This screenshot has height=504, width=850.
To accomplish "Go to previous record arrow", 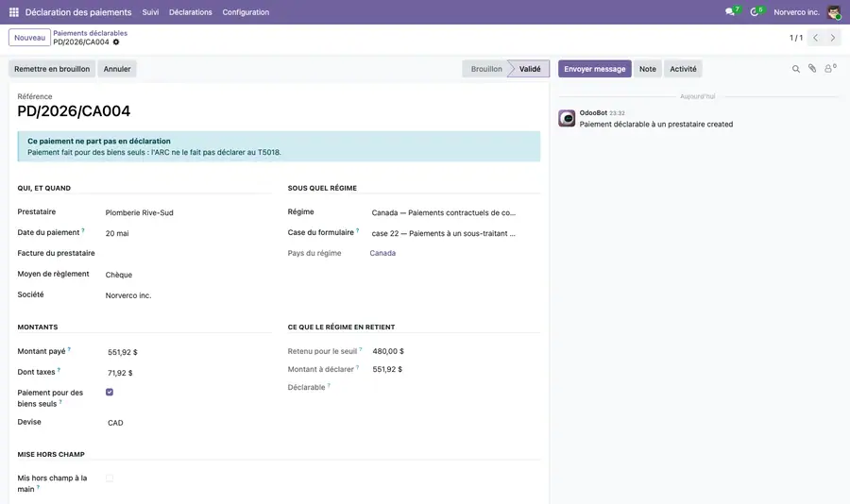I will (815, 38).
